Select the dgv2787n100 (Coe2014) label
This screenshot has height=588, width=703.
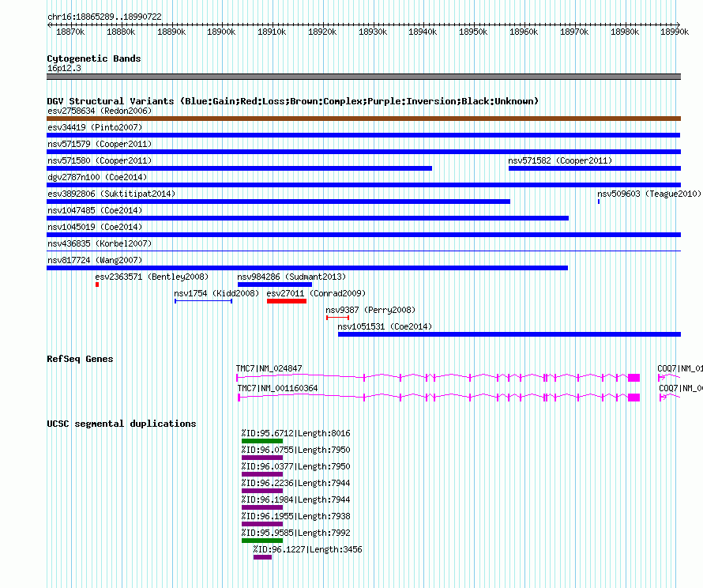(x=97, y=177)
